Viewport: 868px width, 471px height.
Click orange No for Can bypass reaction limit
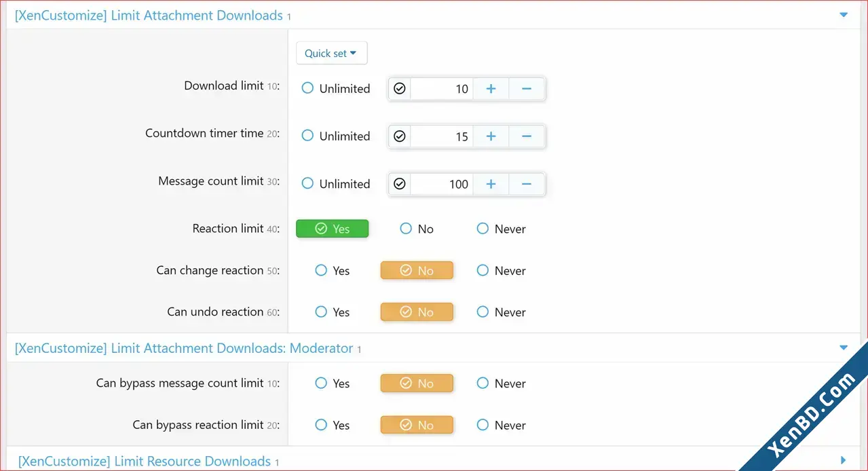tap(417, 426)
